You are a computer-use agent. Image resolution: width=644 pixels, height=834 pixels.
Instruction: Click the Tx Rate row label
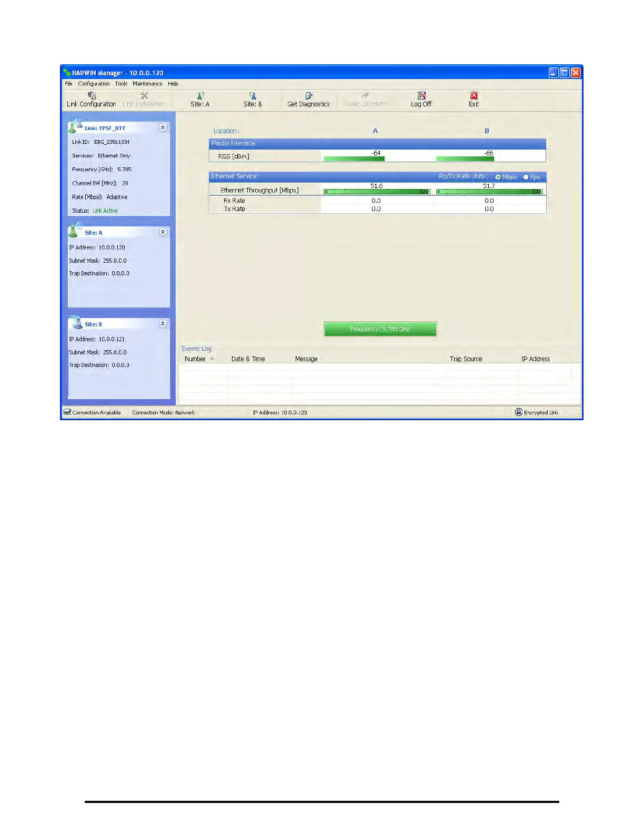pos(234,209)
